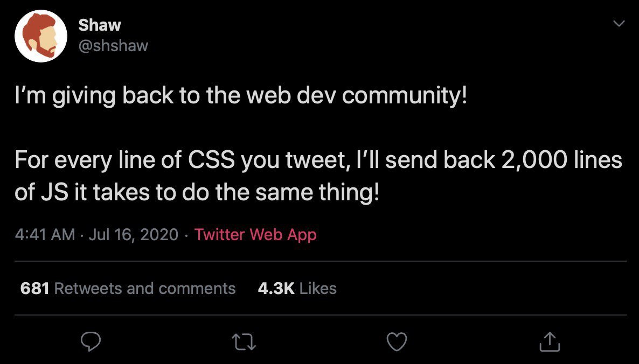
Task: Click the word "Likes" label
Action: coord(318,288)
